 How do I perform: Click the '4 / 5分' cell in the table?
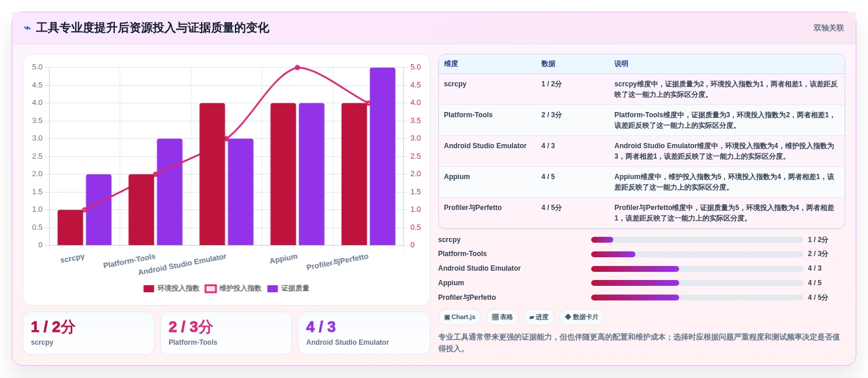tap(551, 208)
